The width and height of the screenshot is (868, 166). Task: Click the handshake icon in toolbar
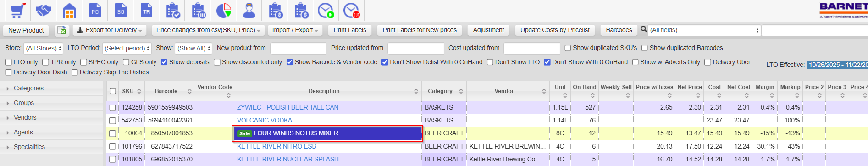click(x=44, y=10)
